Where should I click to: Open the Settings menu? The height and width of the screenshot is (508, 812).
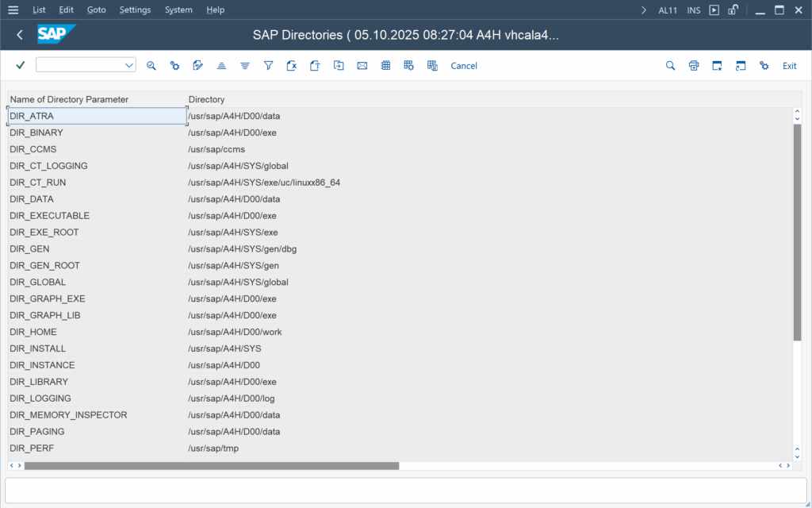[x=135, y=10]
